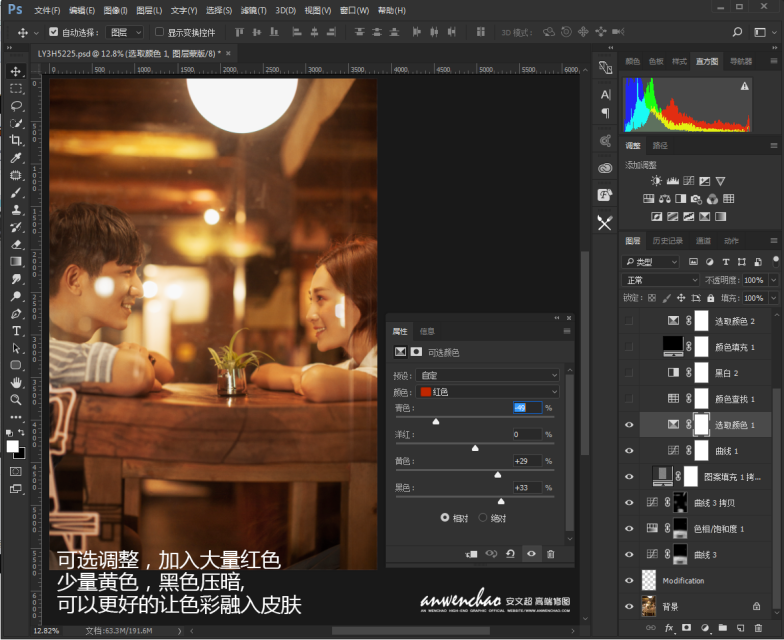Open the 图像(I) menu
Screen dimensions: 784x640
pos(116,10)
